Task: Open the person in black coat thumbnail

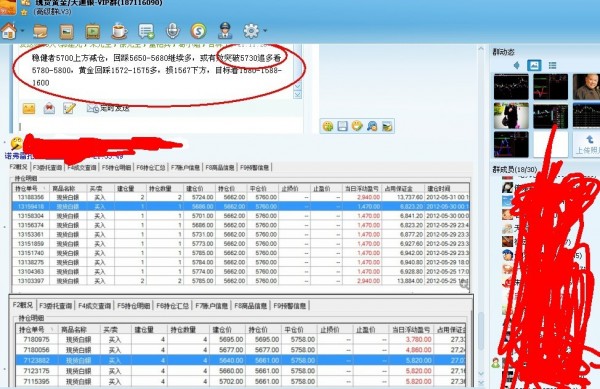Action: pos(511,116)
